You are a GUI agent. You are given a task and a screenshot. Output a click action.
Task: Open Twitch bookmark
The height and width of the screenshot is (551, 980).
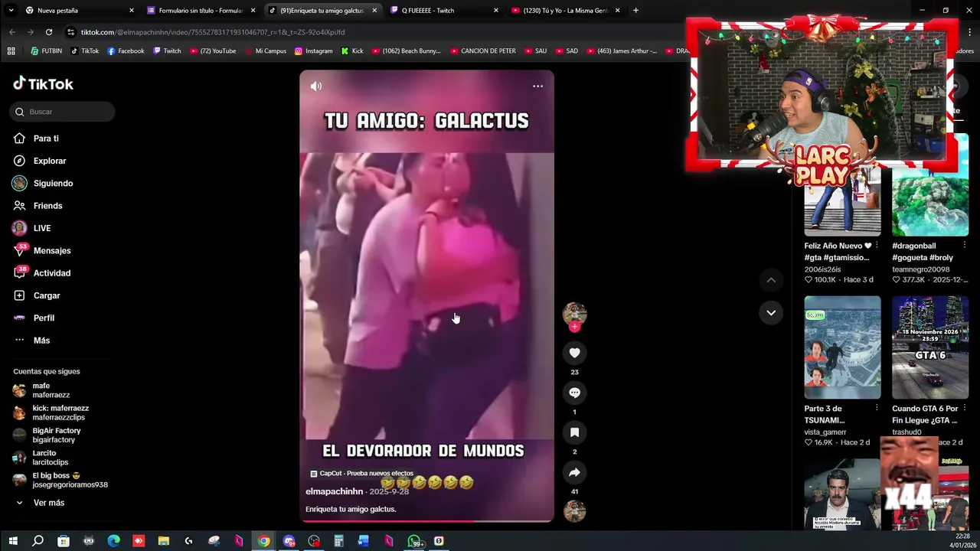(167, 51)
